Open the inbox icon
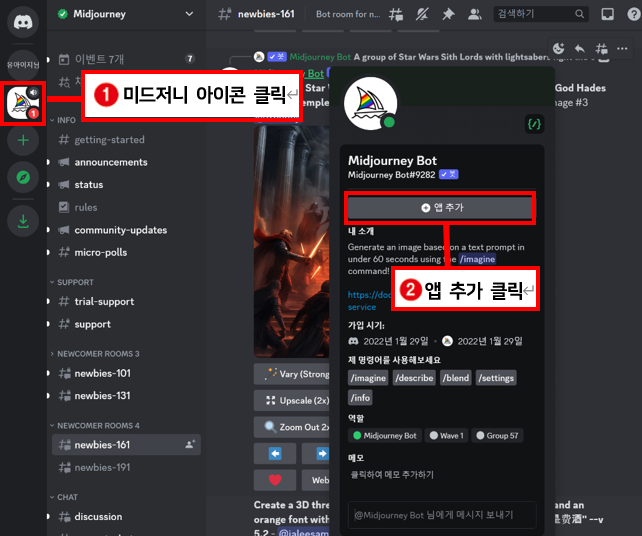Image resolution: width=642 pixels, height=536 pixels. tap(607, 14)
